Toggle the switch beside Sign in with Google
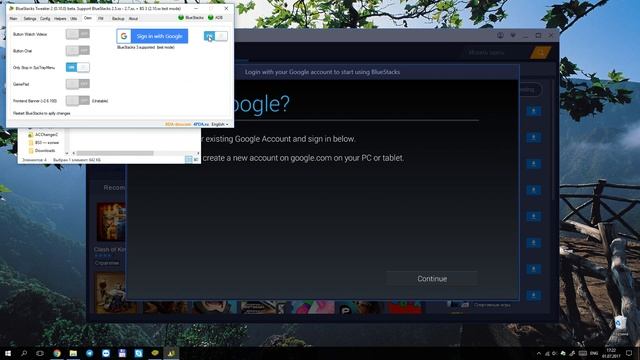The height and width of the screenshot is (360, 640). click(x=216, y=36)
